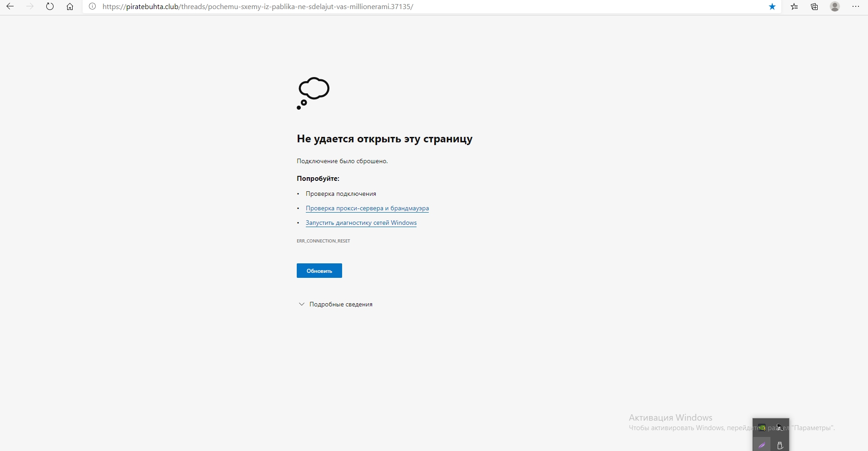Click the Проверка подключения text

tap(341, 194)
